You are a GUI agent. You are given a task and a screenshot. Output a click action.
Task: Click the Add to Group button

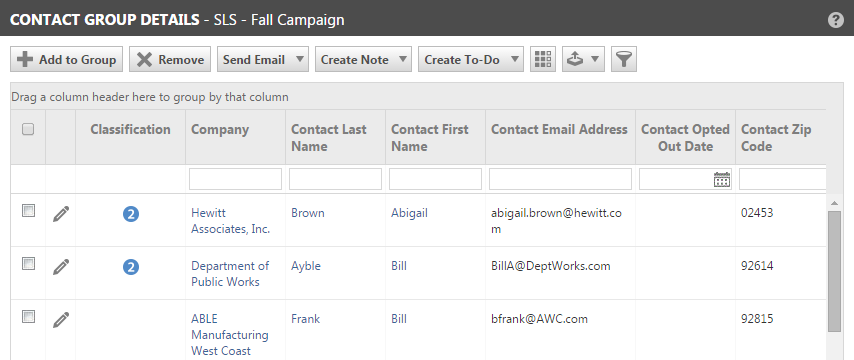tap(66, 59)
